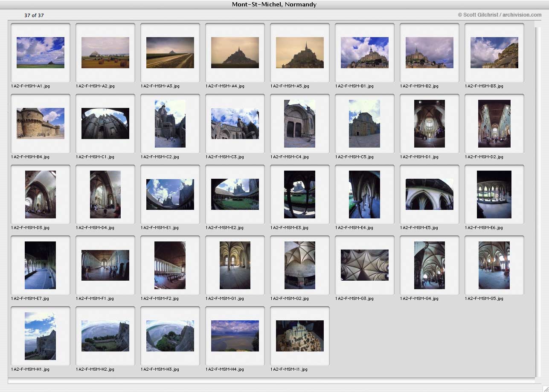Click the filename label 1A2-F-MSM-E2.jpg
This screenshot has height=392, width=549.
225,228
